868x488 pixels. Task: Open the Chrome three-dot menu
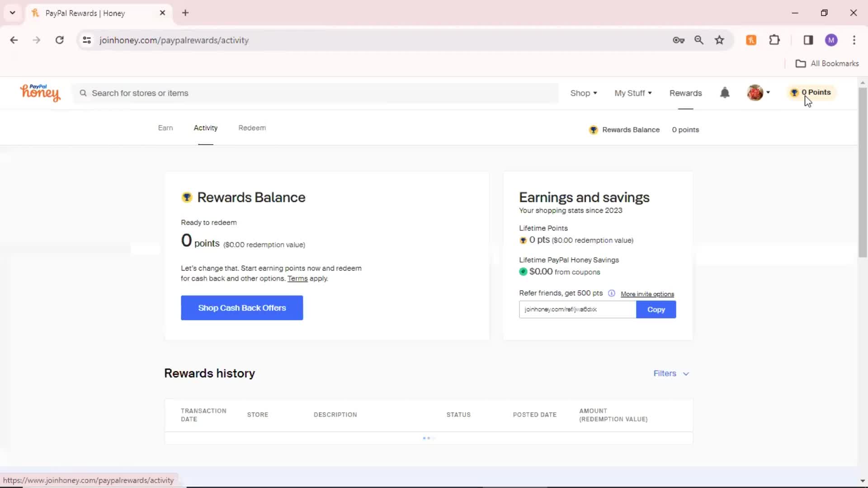[x=854, y=40]
